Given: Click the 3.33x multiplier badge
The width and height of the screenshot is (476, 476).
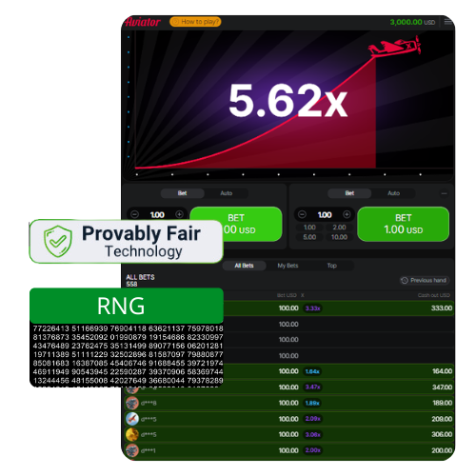Looking at the screenshot, I should pyautogui.click(x=313, y=308).
